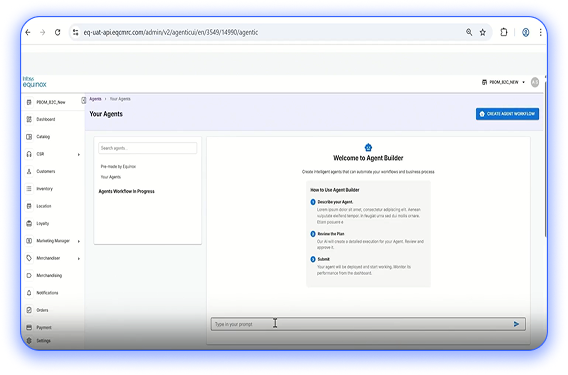Click the Payment card icon
568x375 pixels.
click(29, 328)
